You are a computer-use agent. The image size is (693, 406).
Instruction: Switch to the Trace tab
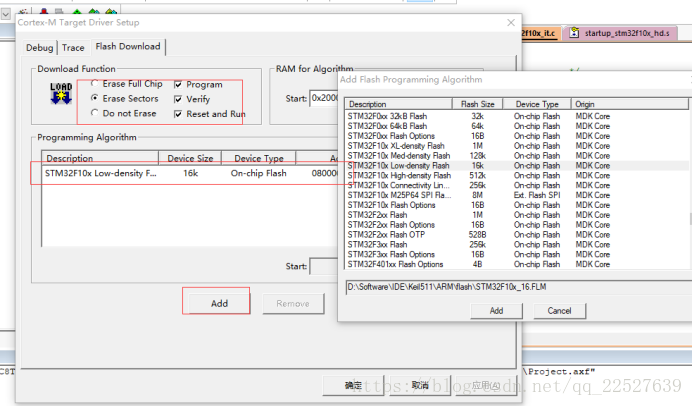(73, 47)
